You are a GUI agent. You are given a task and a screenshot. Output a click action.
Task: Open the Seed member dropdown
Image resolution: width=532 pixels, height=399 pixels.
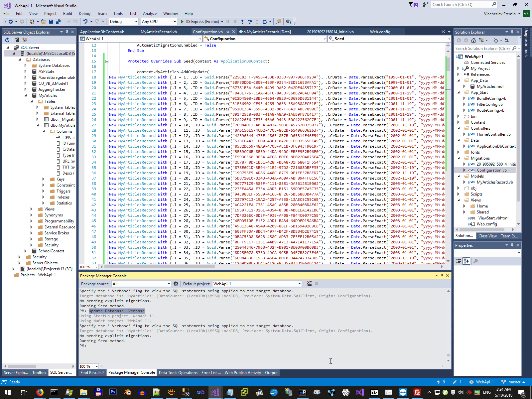click(x=389, y=39)
